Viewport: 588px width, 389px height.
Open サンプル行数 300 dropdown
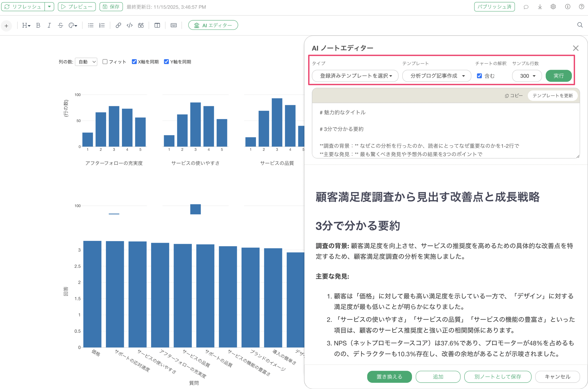click(527, 76)
